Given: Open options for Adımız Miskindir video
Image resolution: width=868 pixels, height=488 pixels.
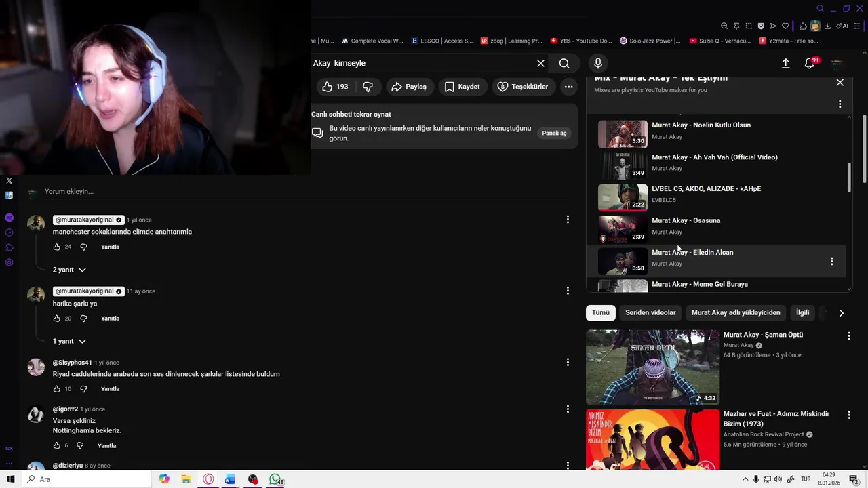Looking at the screenshot, I should click(x=848, y=415).
